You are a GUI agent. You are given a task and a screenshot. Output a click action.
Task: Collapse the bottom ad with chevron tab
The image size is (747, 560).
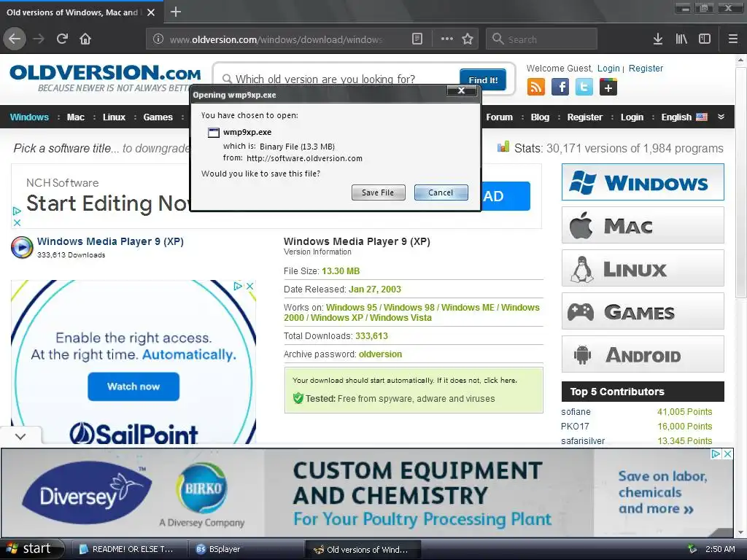point(20,436)
